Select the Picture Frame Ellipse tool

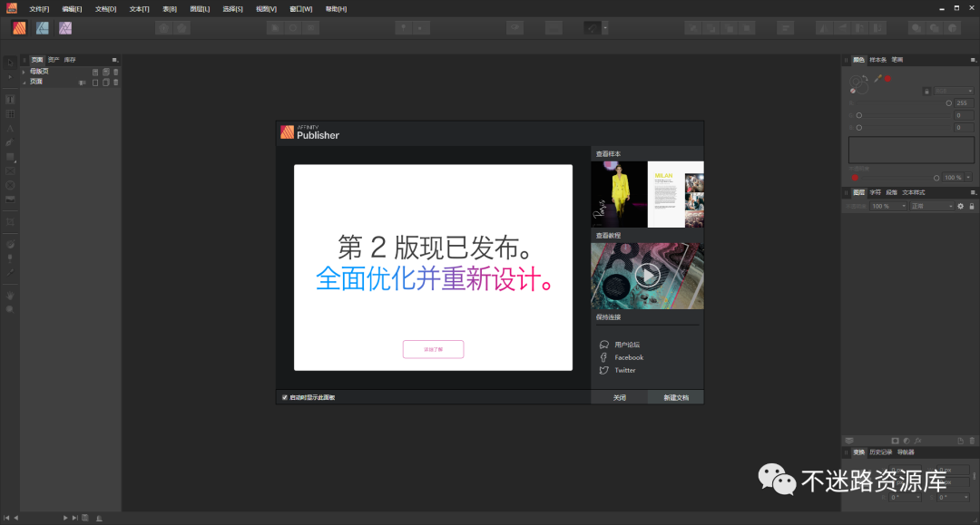pyautogui.click(x=10, y=185)
